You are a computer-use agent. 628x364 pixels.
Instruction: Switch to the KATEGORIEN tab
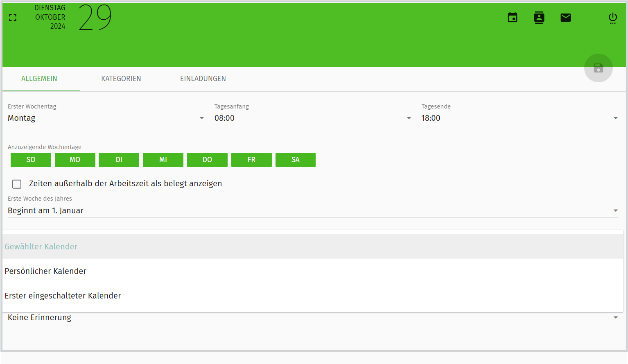[x=121, y=79]
